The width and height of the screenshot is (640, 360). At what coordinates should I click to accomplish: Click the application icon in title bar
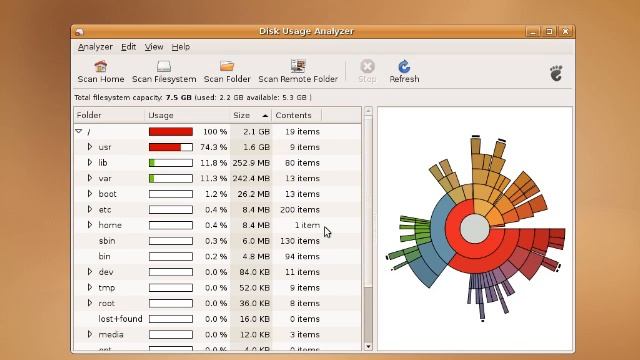pyautogui.click(x=79, y=31)
